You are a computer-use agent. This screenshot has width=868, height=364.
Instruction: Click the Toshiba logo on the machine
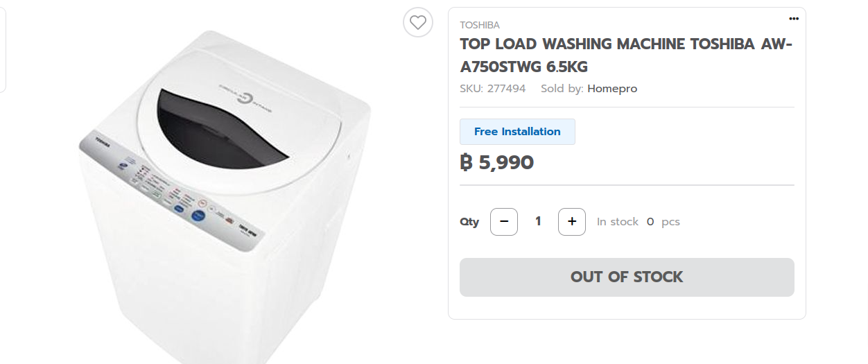[x=103, y=144]
